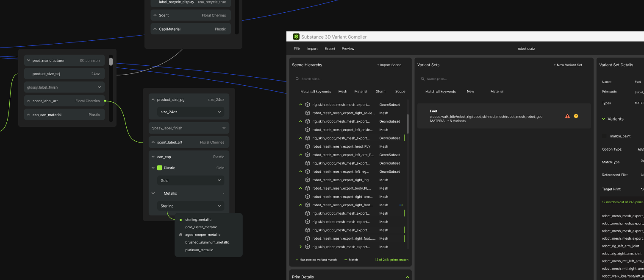This screenshot has width=644, height=280.
Task: Open the Sterling dropdown
Action: click(190, 206)
